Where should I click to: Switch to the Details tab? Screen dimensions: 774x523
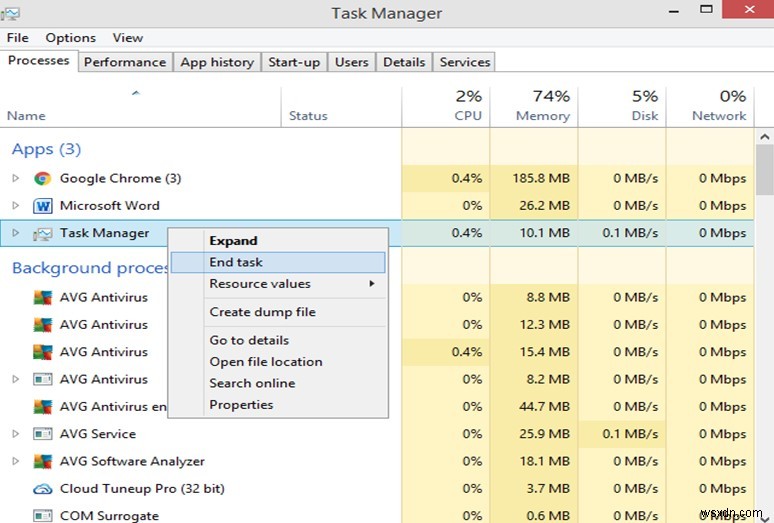tap(404, 62)
